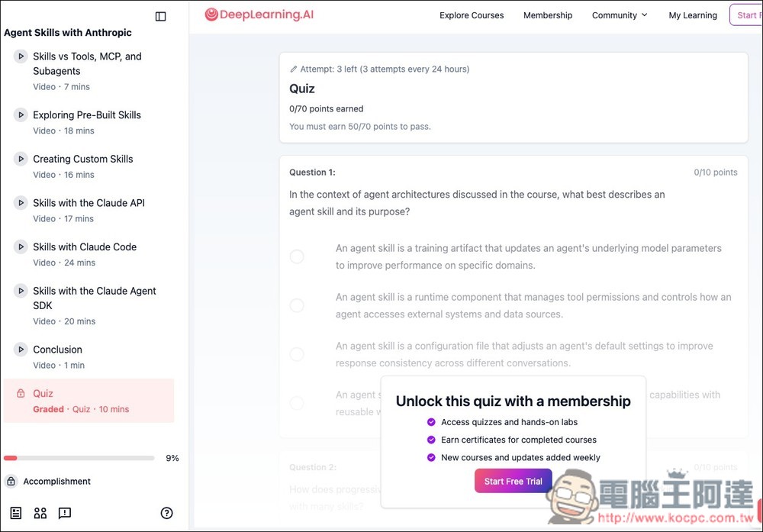Play the Exploring Pre-Built Skills video icon
This screenshot has width=763, height=532.
[x=21, y=115]
